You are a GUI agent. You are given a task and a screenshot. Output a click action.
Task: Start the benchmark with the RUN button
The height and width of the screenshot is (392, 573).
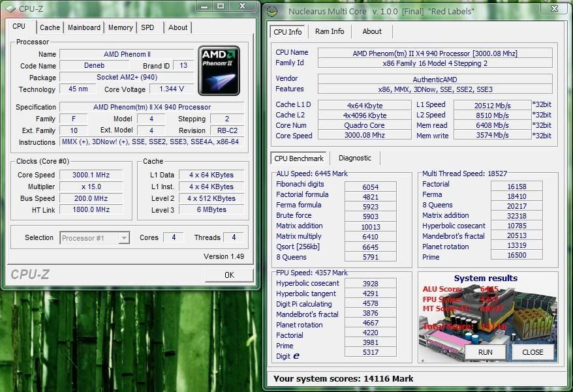tap(486, 352)
